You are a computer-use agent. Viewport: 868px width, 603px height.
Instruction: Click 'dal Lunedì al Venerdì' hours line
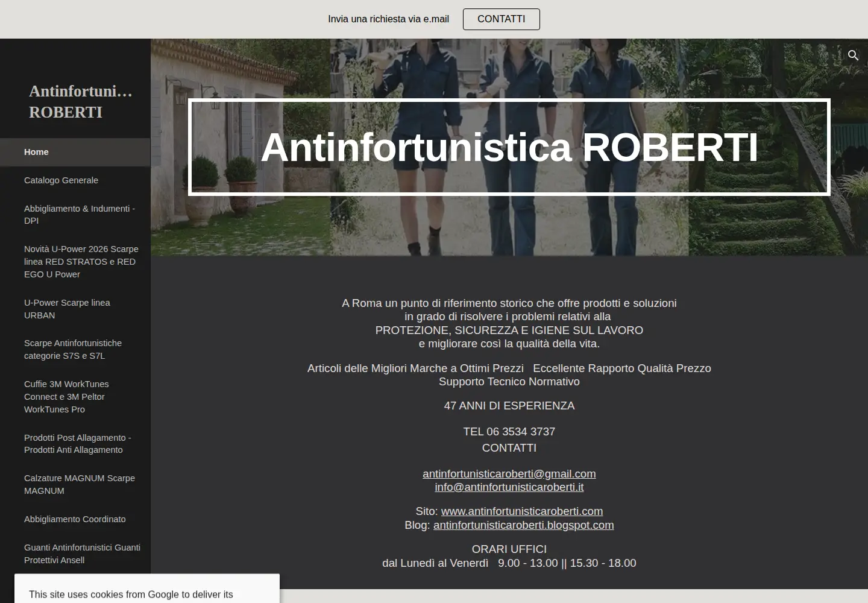(x=509, y=563)
